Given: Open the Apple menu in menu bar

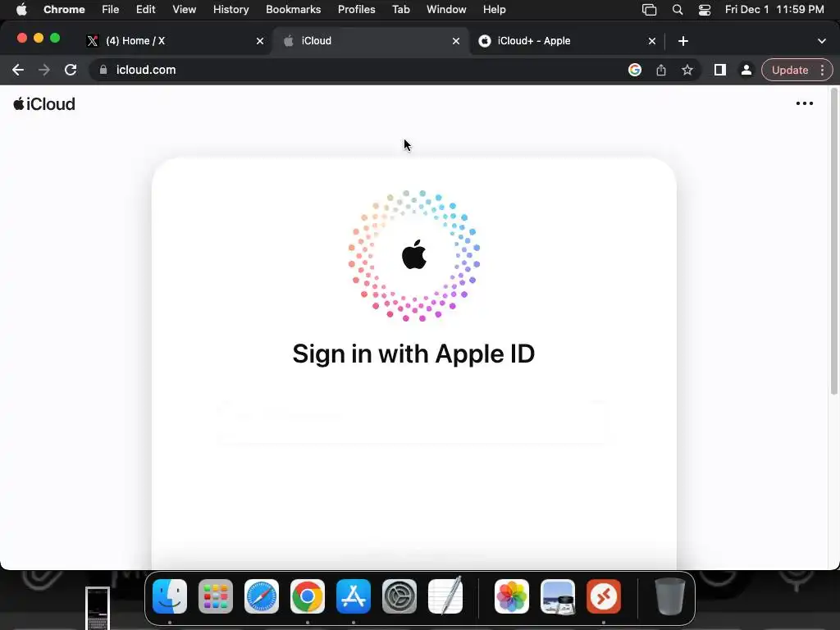Looking at the screenshot, I should (x=21, y=9).
